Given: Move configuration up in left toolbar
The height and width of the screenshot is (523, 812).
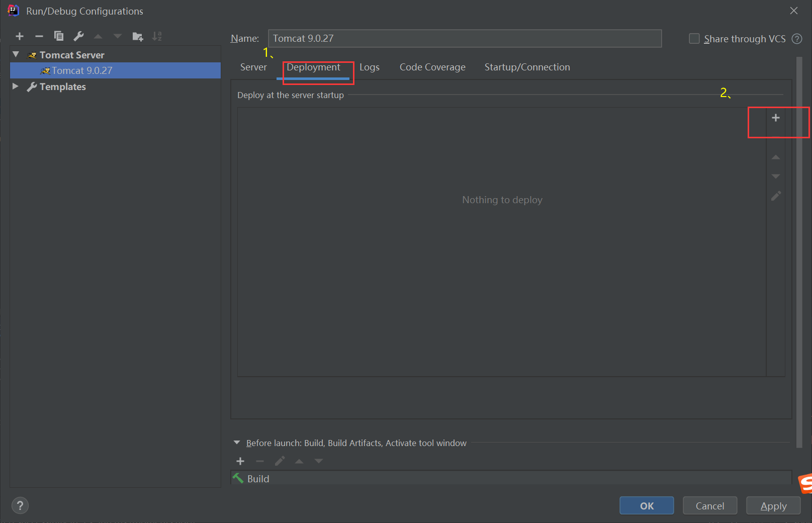Looking at the screenshot, I should tap(98, 36).
